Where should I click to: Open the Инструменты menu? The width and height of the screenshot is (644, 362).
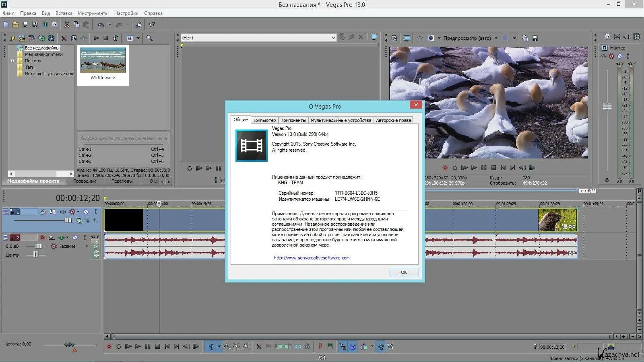click(x=93, y=13)
